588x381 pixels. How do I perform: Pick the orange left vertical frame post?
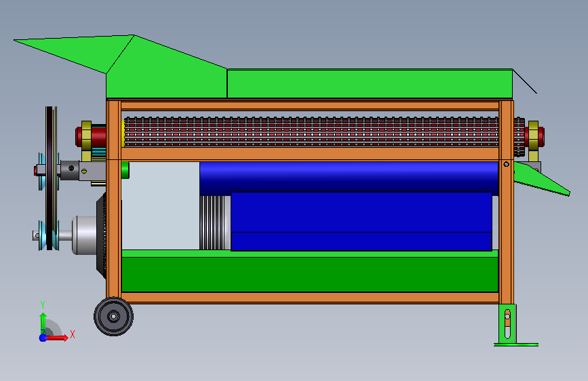pyautogui.click(x=114, y=199)
